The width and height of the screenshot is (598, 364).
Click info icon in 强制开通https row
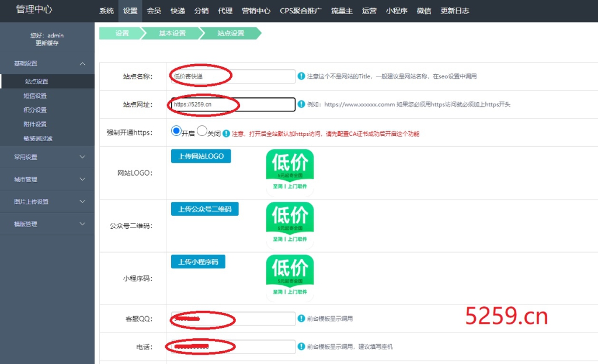point(226,133)
